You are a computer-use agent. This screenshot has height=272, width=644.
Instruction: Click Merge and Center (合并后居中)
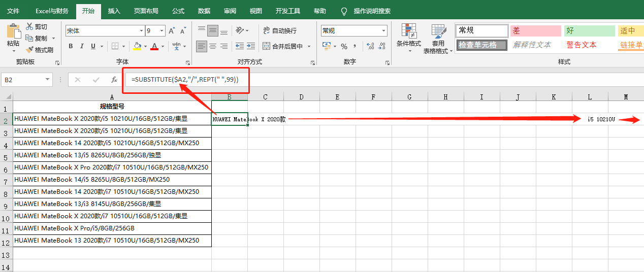point(282,46)
